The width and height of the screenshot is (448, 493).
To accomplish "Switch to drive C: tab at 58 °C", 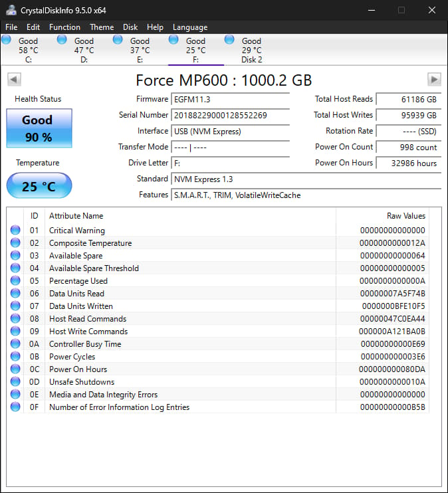I will pyautogui.click(x=29, y=50).
